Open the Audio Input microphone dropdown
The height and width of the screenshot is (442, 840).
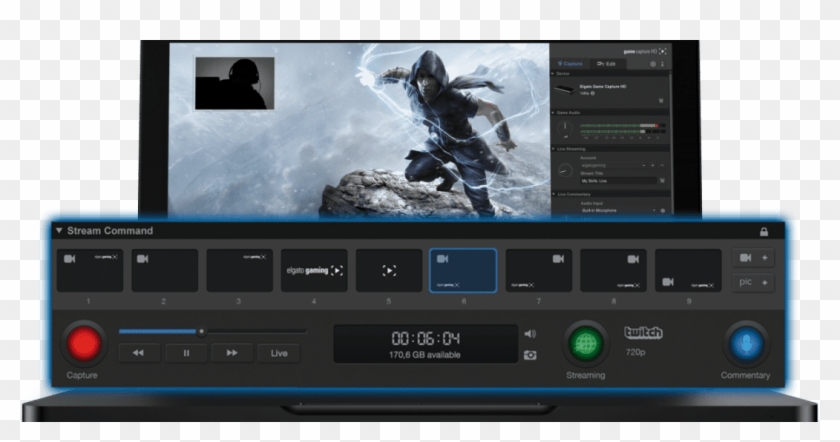[618, 211]
